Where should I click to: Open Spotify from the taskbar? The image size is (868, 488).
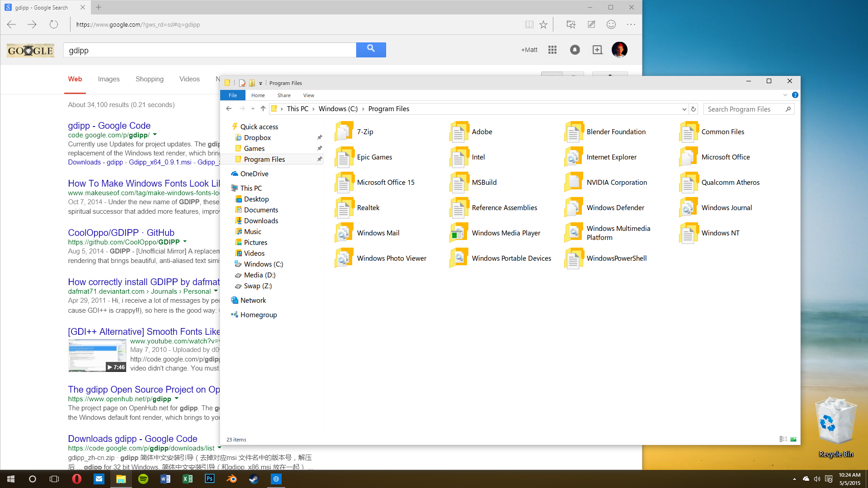(x=143, y=479)
